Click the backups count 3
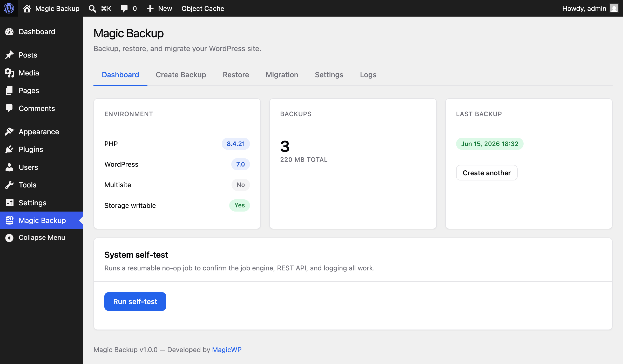The image size is (623, 364). point(285,146)
